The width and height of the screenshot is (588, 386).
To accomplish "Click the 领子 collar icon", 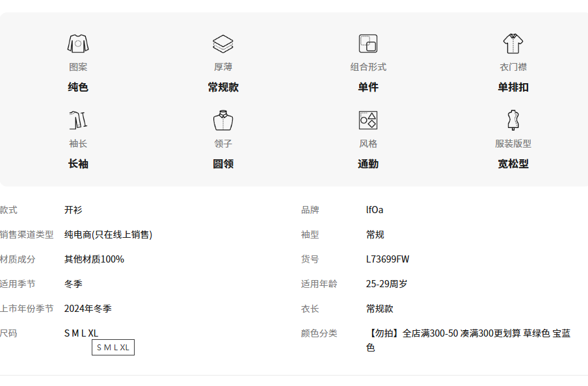I will tap(223, 120).
